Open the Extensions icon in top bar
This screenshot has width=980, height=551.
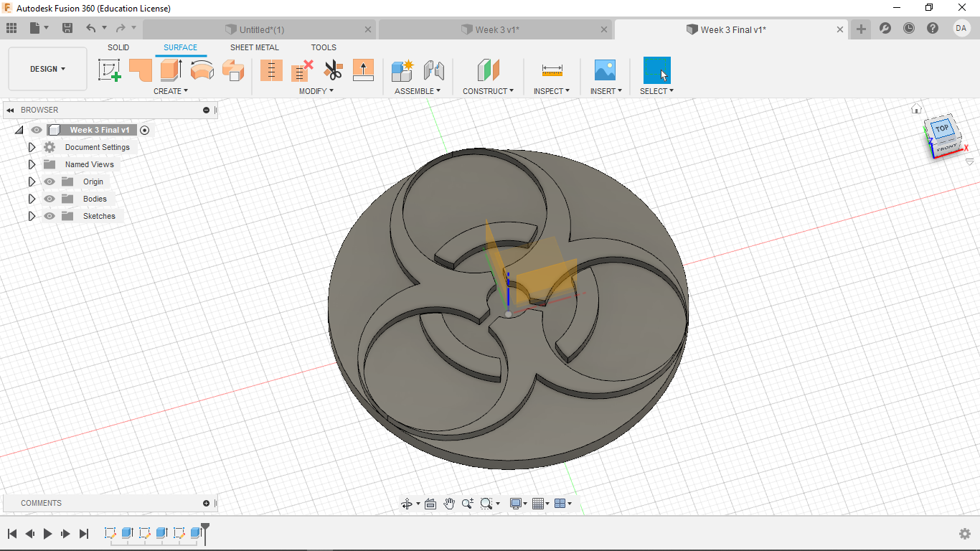885,28
